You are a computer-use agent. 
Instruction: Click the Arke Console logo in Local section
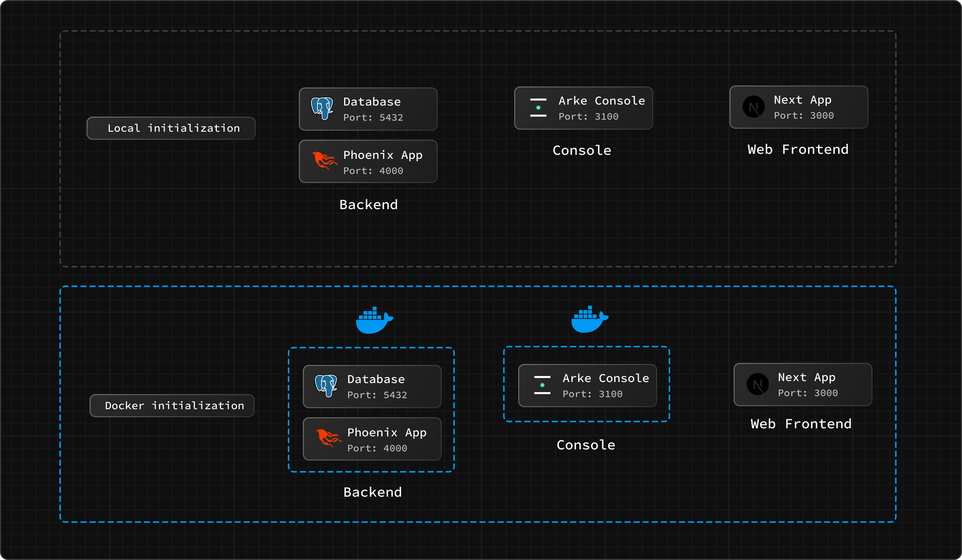(538, 108)
